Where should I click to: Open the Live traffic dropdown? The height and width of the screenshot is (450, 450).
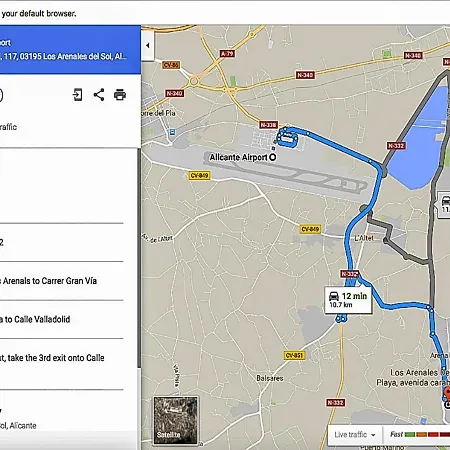[x=355, y=435]
